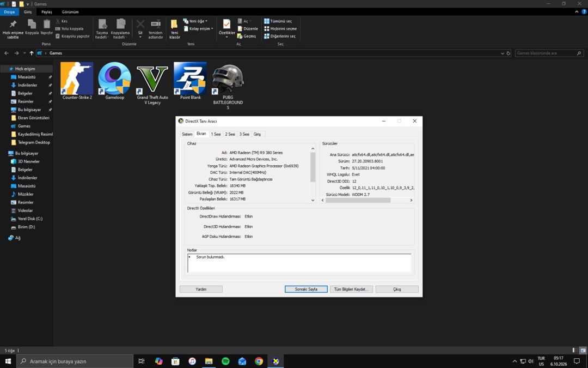Click Hiçbirini seçme in the ribbon
Image resolution: width=588 pixels, height=368 pixels.
click(280, 28)
